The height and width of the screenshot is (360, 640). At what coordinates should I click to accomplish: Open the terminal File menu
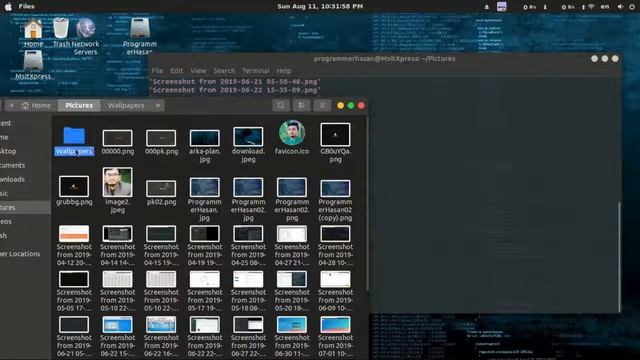(157, 71)
